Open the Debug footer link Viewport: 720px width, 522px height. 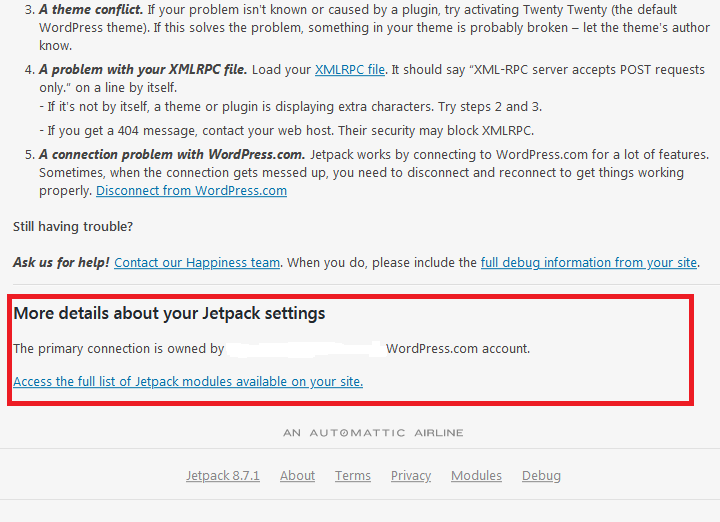tap(541, 476)
